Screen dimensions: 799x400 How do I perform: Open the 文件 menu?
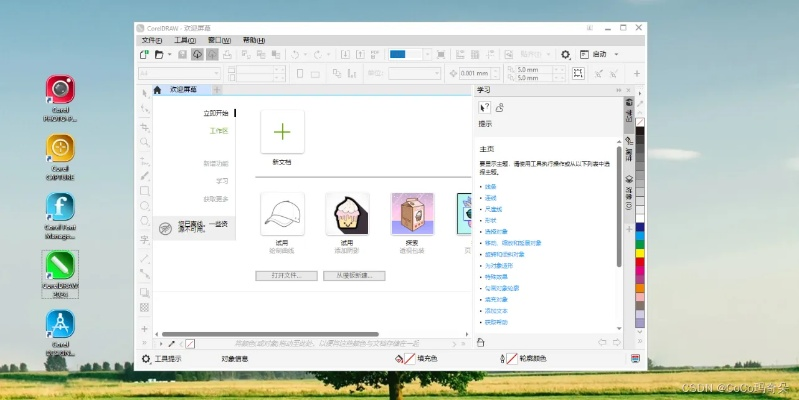[x=152, y=40]
